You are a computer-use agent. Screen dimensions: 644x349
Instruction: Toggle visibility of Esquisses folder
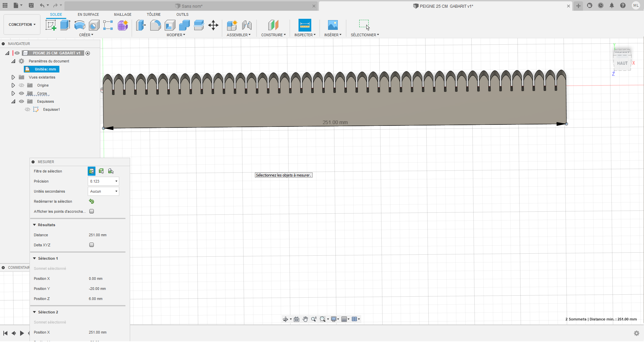(21, 101)
